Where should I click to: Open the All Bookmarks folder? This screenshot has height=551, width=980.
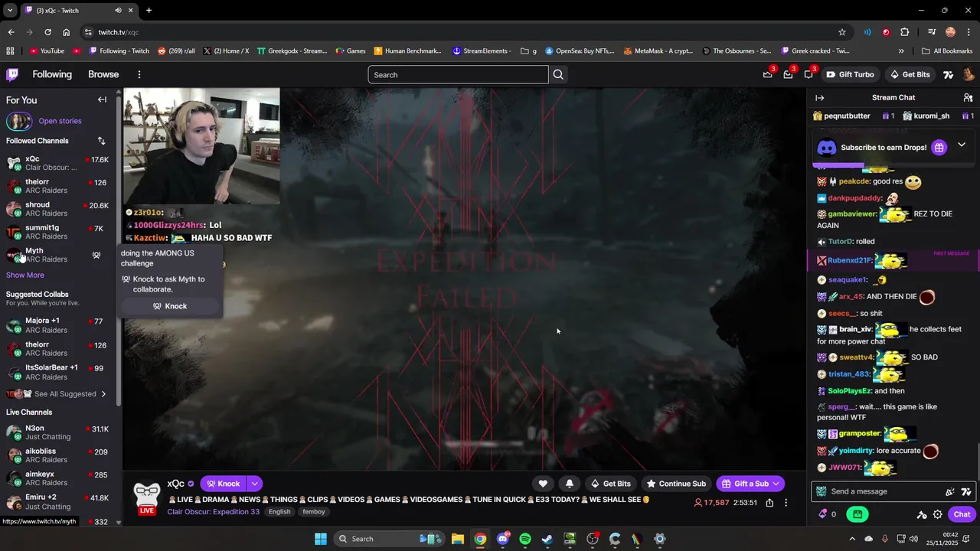coord(947,51)
